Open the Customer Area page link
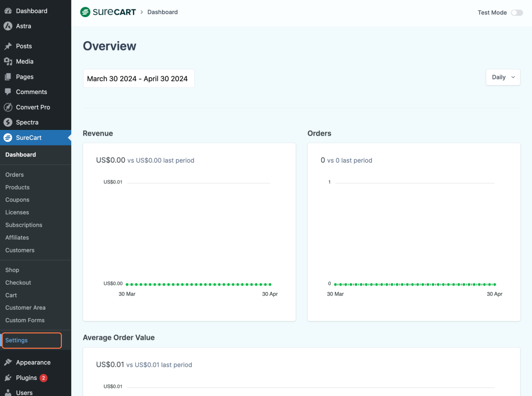Screen dimensions: 532x396 [25, 308]
